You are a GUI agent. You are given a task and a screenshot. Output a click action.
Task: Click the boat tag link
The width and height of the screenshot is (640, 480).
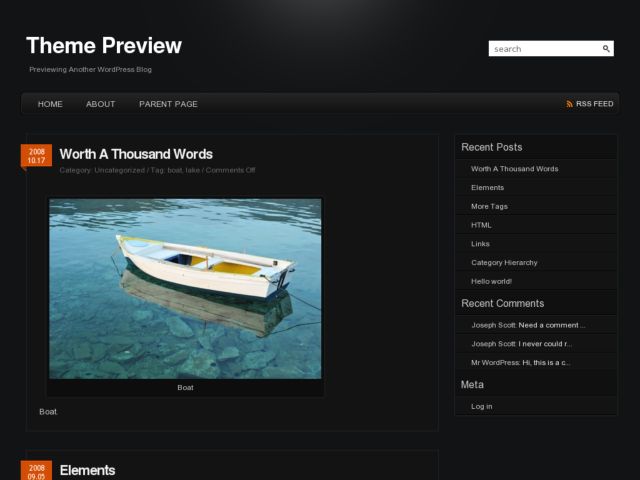174,170
